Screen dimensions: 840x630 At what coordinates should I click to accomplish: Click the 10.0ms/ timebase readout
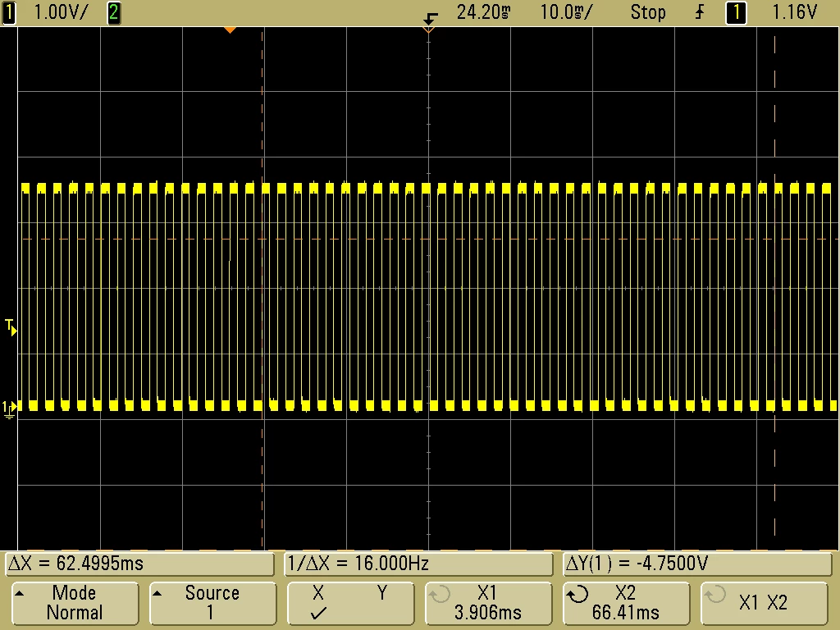[x=566, y=12]
